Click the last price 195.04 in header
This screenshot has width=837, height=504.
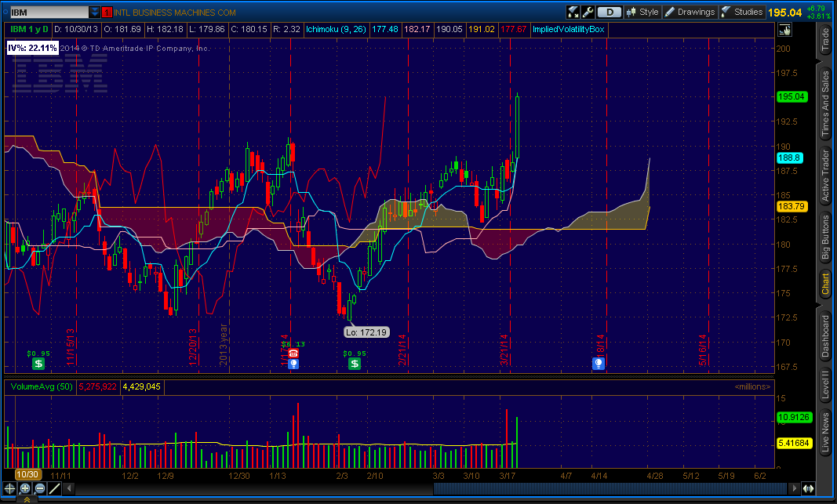785,13
